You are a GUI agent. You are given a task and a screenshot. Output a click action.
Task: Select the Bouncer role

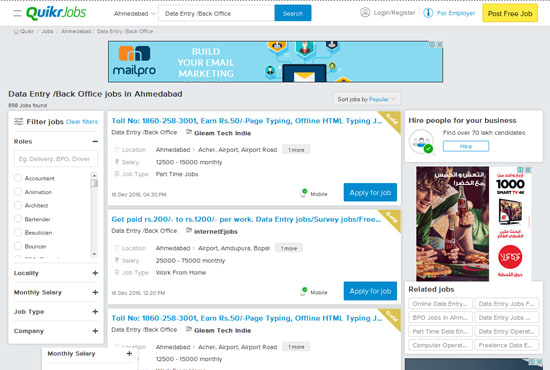click(x=18, y=246)
